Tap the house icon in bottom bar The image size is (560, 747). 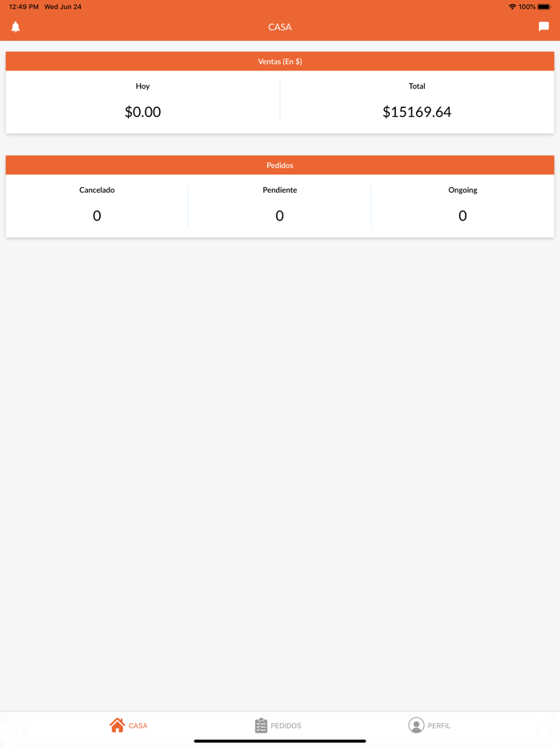(x=118, y=725)
